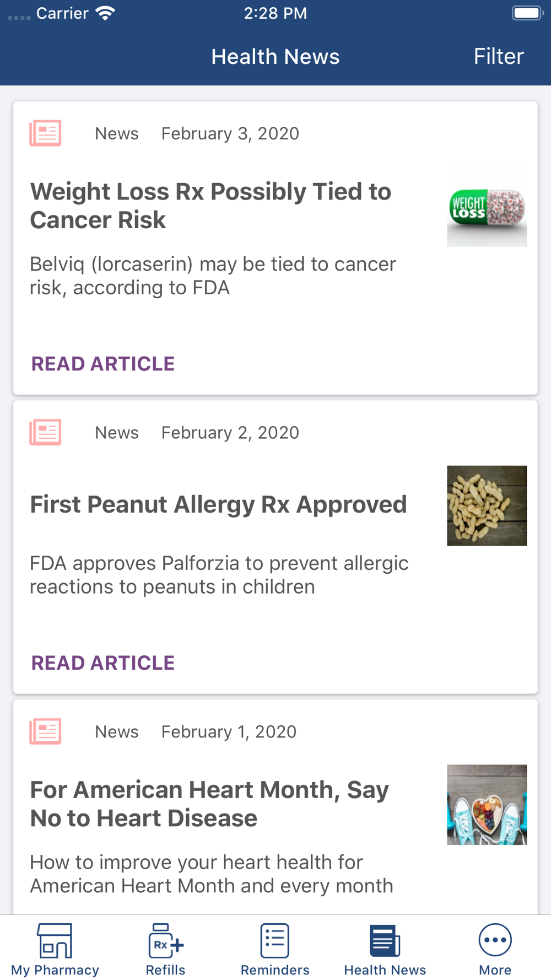Open the weight loss pill thumbnail
551x980 pixels.
(487, 207)
